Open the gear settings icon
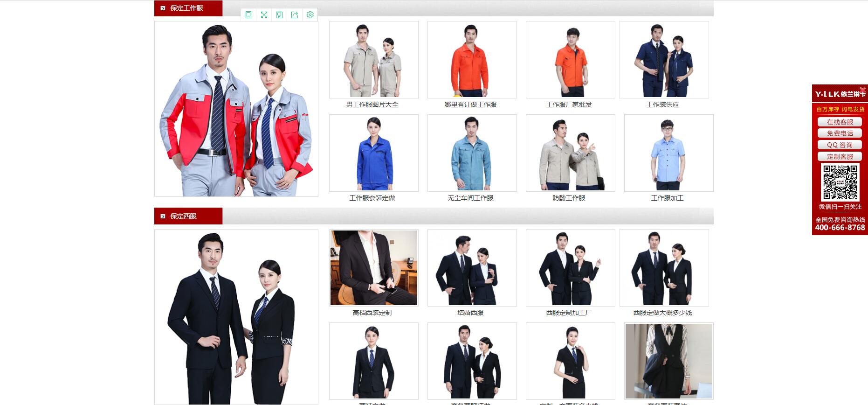Viewport: 868px width, 405px height. pyautogui.click(x=310, y=15)
